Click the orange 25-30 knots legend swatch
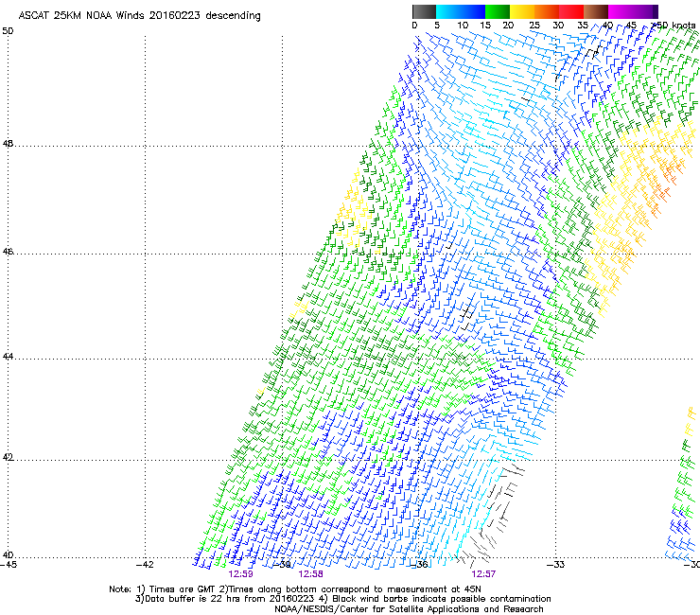Viewport: 700px width, 615px height. pyautogui.click(x=547, y=11)
